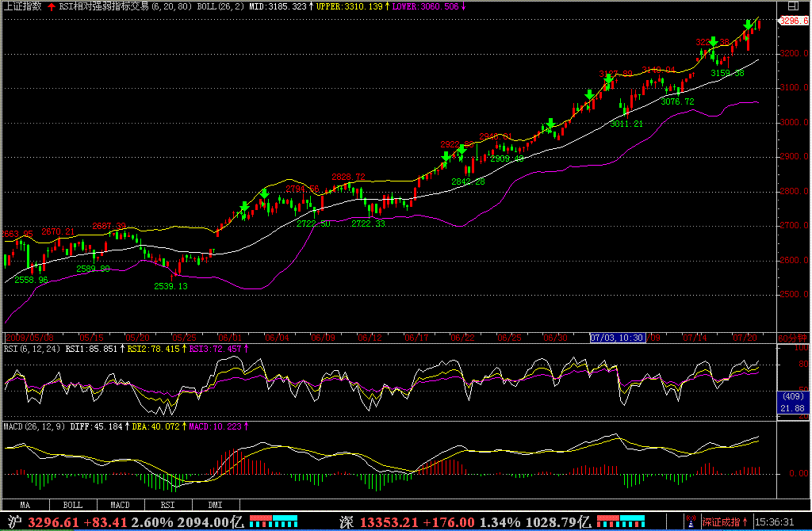Click the DIFF:45.184 reading
812x531 pixels.
[96, 426]
